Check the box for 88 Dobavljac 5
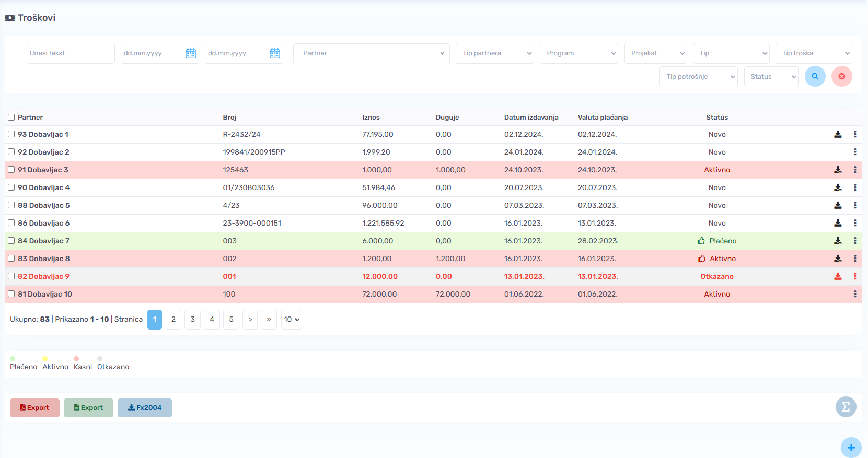 click(x=11, y=205)
